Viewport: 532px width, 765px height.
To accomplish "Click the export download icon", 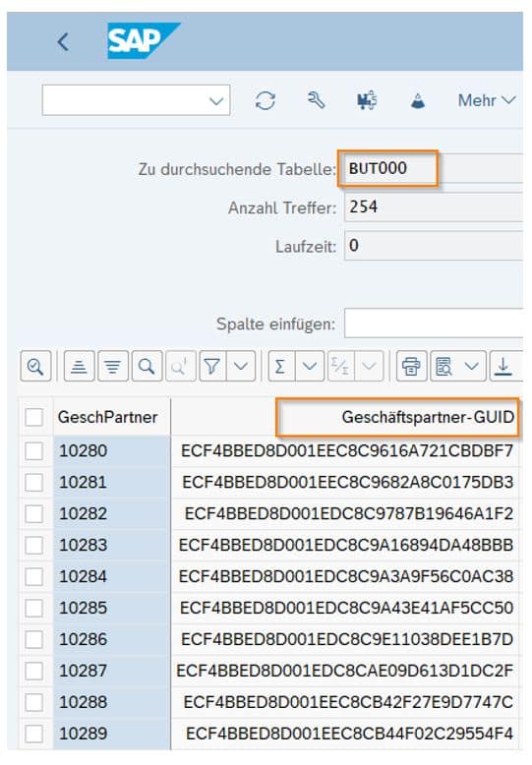I will [503, 367].
